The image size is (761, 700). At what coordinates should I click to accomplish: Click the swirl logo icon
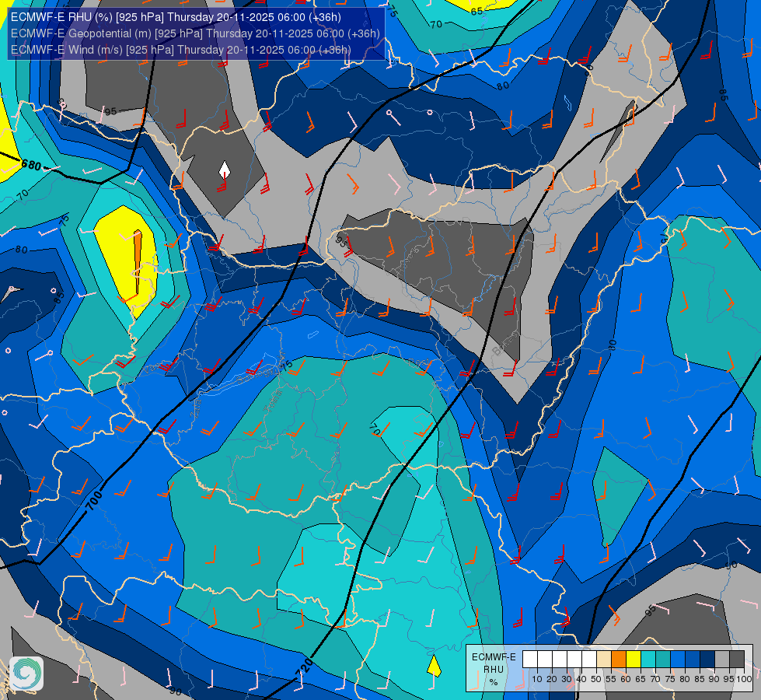pos(26,674)
